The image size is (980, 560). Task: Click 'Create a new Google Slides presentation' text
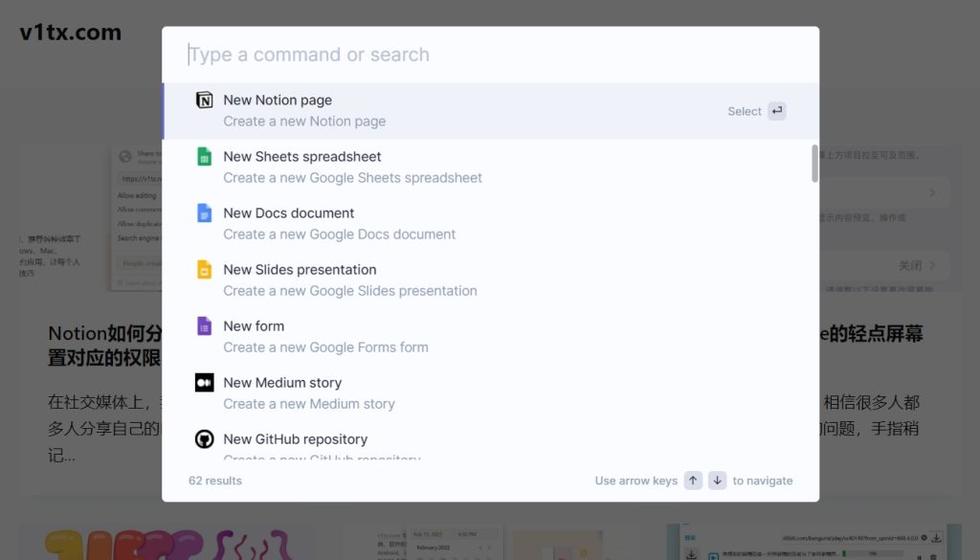350,291
